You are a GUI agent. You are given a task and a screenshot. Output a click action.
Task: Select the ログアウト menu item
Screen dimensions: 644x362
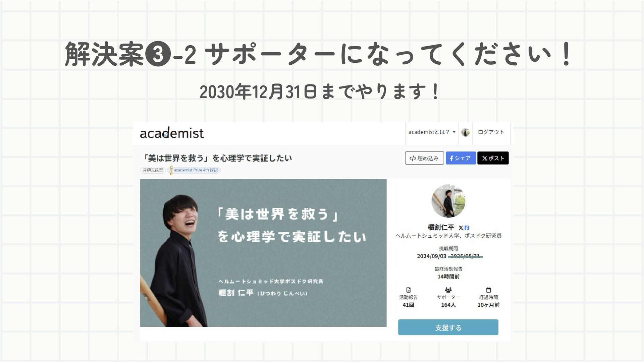click(491, 132)
